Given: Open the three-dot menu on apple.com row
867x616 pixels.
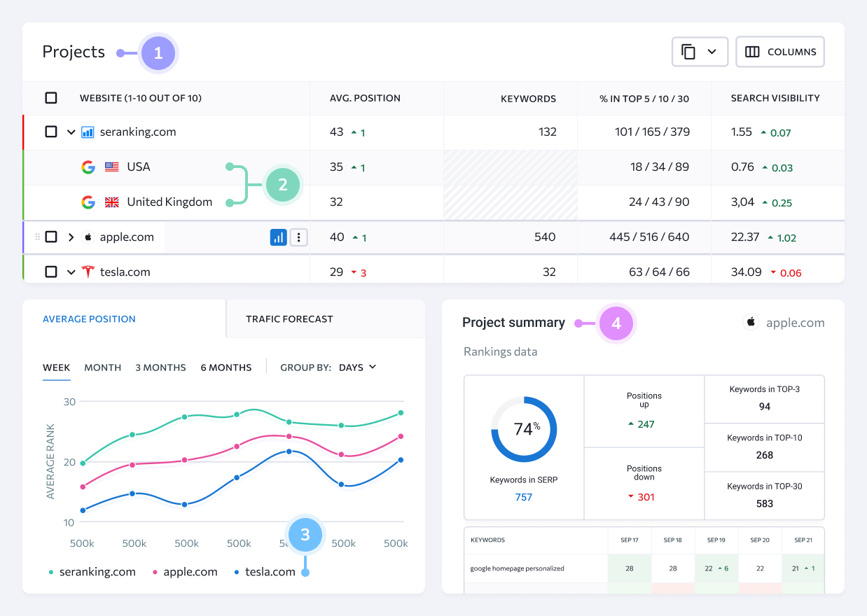Looking at the screenshot, I should point(298,237).
